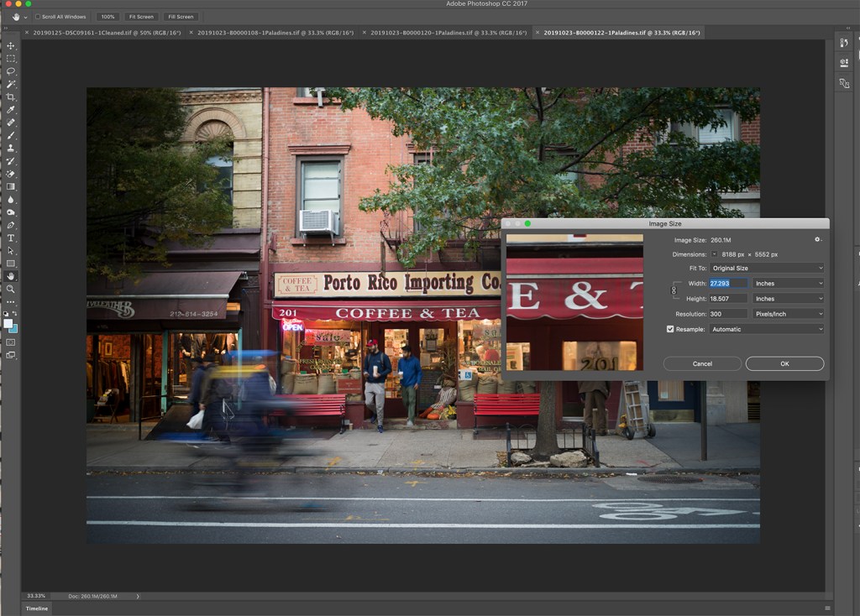
Task: Open the Image Size gear settings menu
Action: (x=817, y=240)
